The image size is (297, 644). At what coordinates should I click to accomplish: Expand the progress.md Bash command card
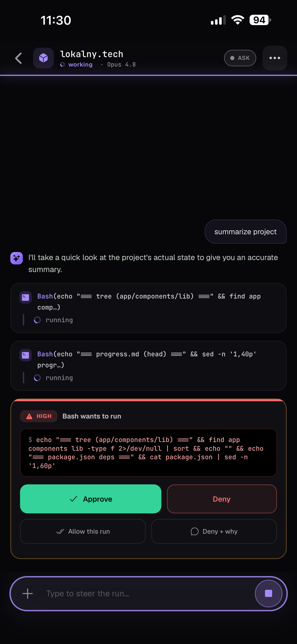[x=148, y=366]
